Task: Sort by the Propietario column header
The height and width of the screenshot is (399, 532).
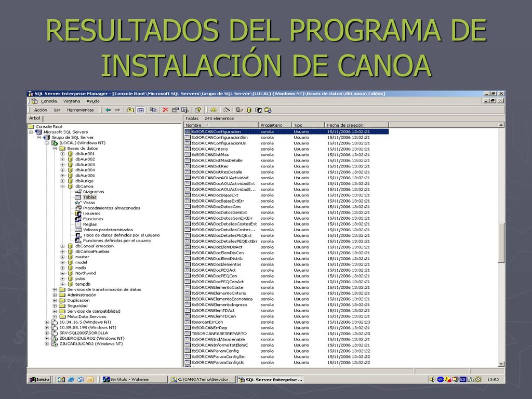Action: 275,125
